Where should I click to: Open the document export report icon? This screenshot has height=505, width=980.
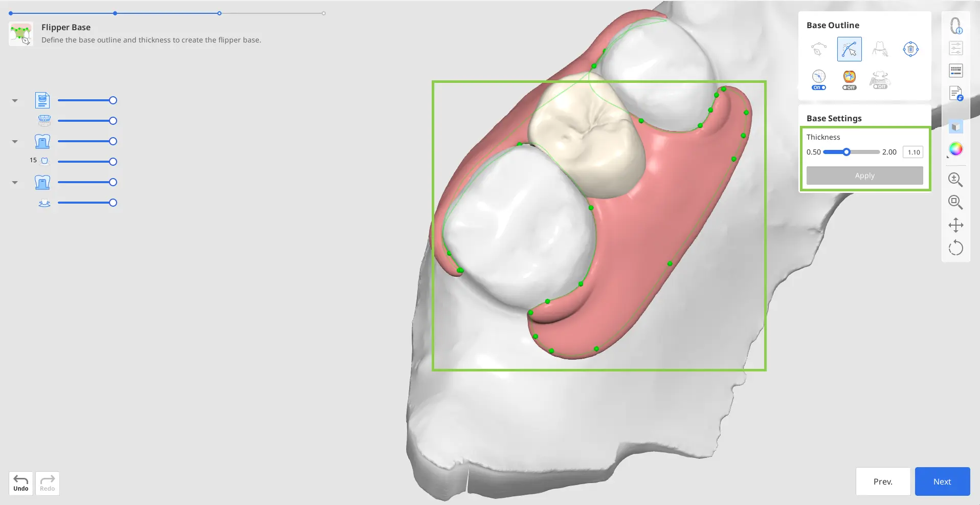coord(955,94)
